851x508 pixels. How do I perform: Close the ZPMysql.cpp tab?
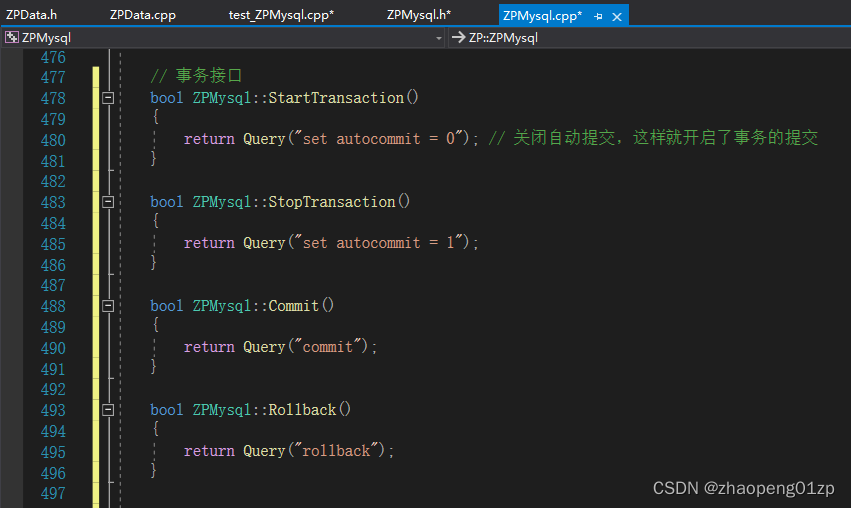click(617, 17)
